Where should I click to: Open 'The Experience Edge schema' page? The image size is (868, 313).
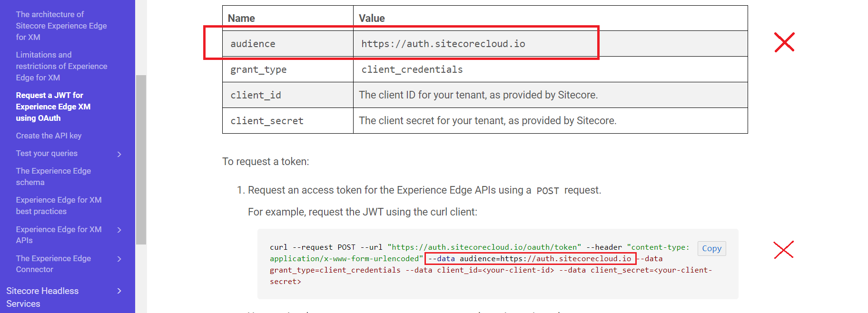coord(53,176)
